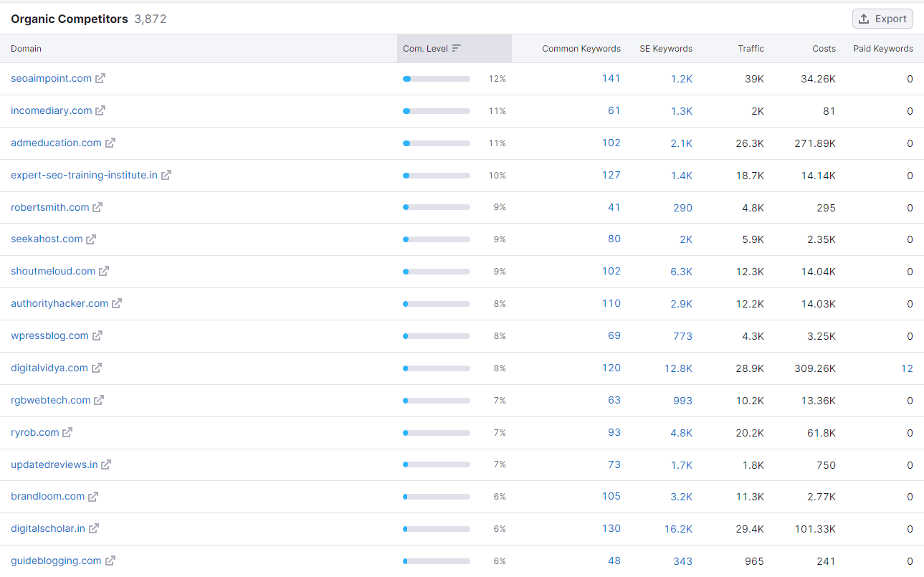Click competition level bar for seoaimpoint.com
The image size is (924, 577).
coord(436,79)
